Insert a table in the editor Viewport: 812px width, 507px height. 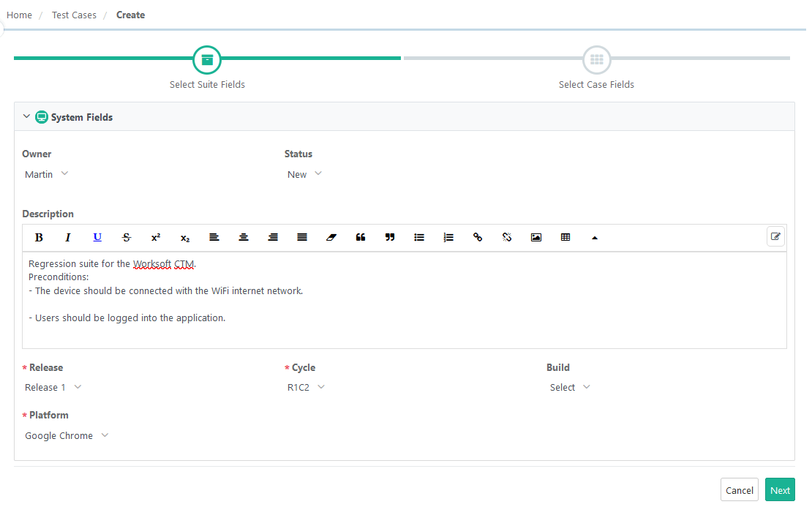(x=565, y=238)
